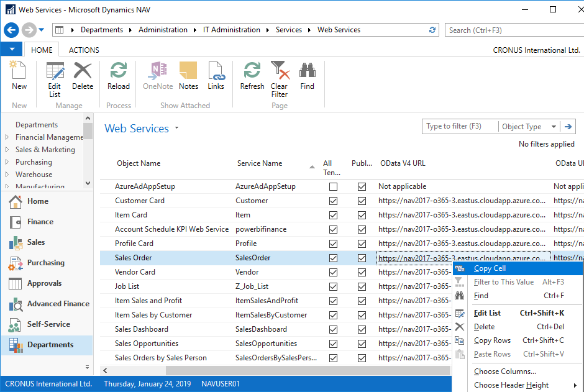This screenshot has height=392, width=584.
Task: Toggle Published for Sales Order row
Action: [362, 258]
